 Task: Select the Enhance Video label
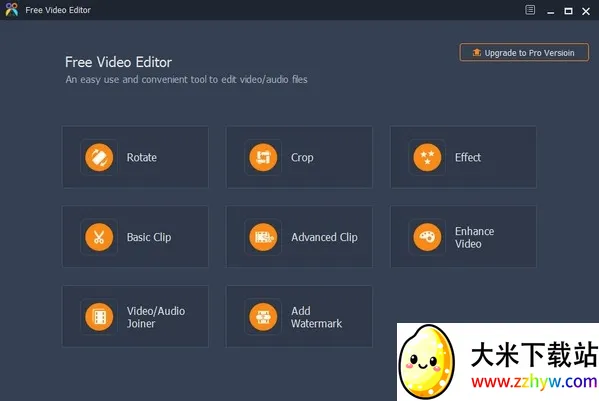(474, 238)
